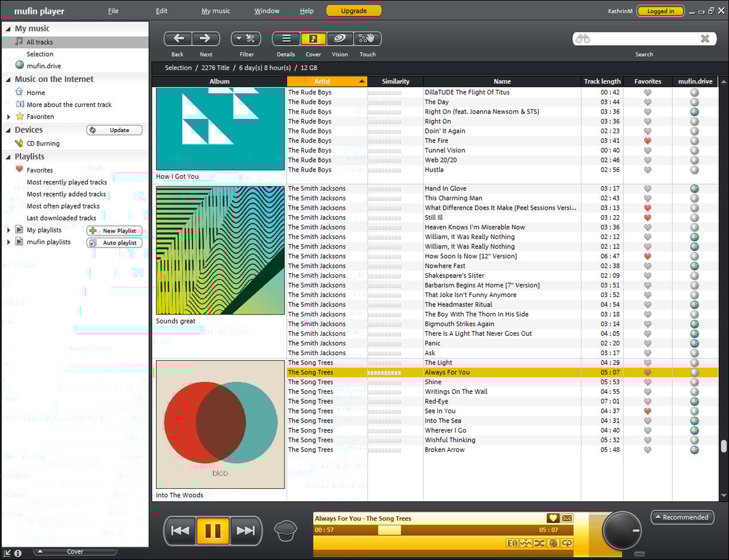Open More about the current track
Viewport: 729px width, 560px height.
pyautogui.click(x=69, y=105)
